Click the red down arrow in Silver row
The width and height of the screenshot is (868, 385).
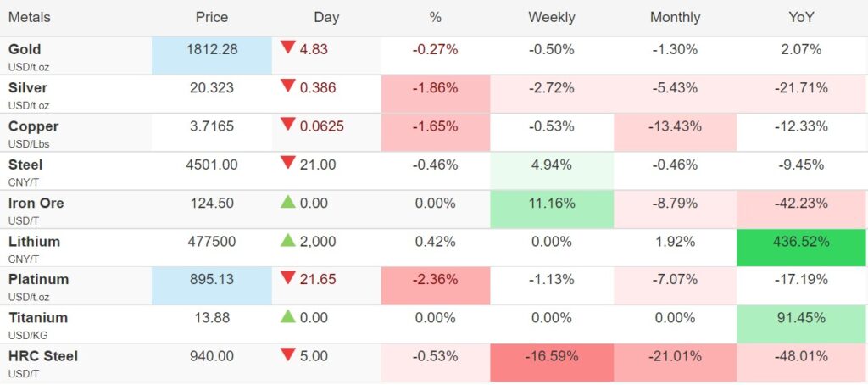coord(288,86)
